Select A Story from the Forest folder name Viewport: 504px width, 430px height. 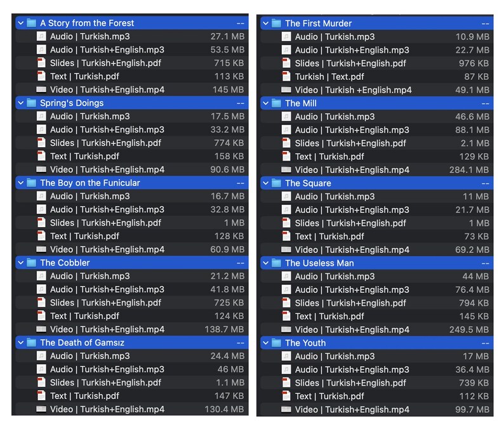(x=87, y=23)
